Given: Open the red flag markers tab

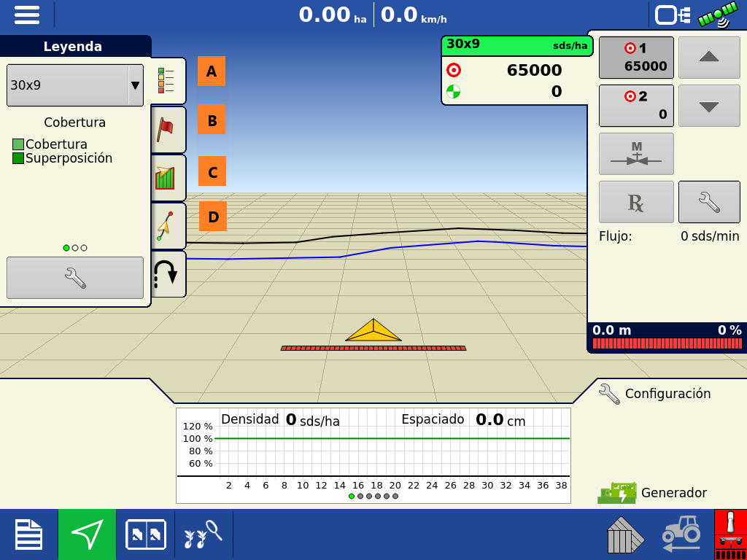Looking at the screenshot, I should [167, 129].
